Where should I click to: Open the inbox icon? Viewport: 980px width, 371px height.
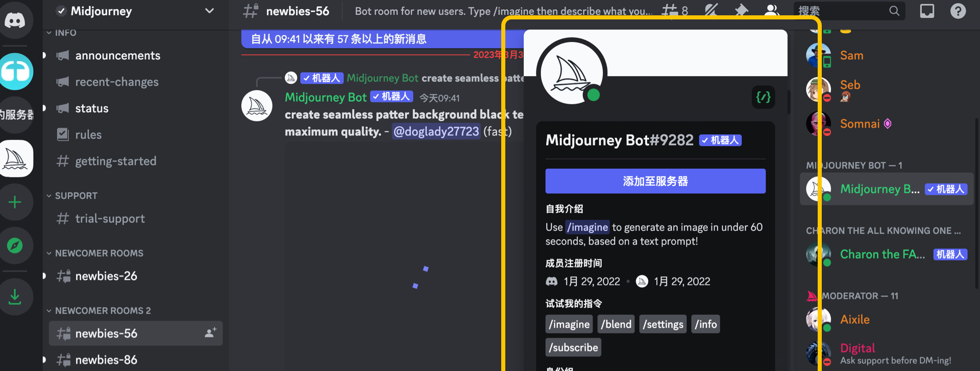(x=927, y=11)
